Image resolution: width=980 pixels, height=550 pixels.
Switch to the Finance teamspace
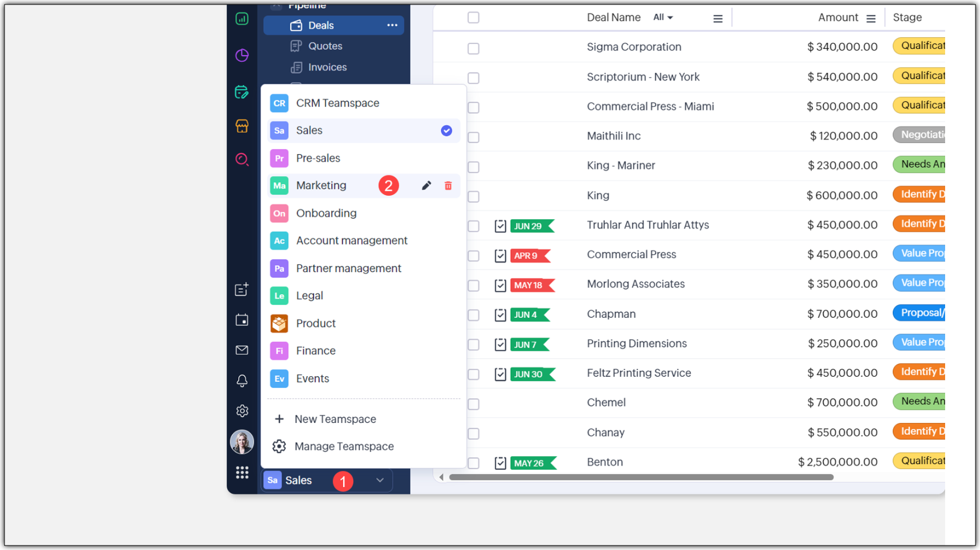[316, 351]
